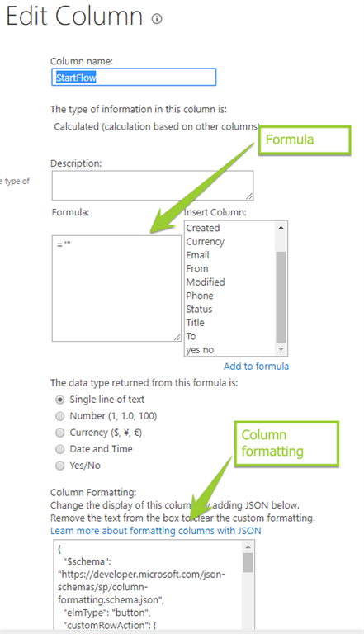Click the info icon beside Edit Column
Viewport: 364px width, 634px height.
(x=157, y=19)
